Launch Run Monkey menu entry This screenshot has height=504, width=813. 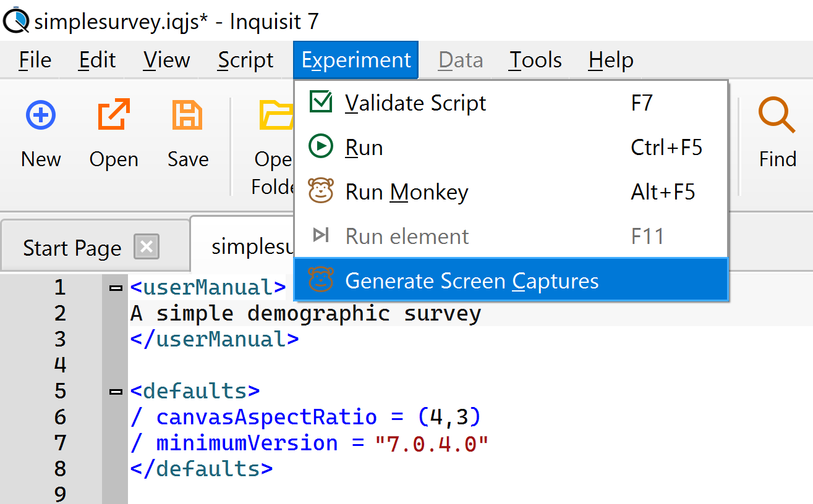pos(406,192)
